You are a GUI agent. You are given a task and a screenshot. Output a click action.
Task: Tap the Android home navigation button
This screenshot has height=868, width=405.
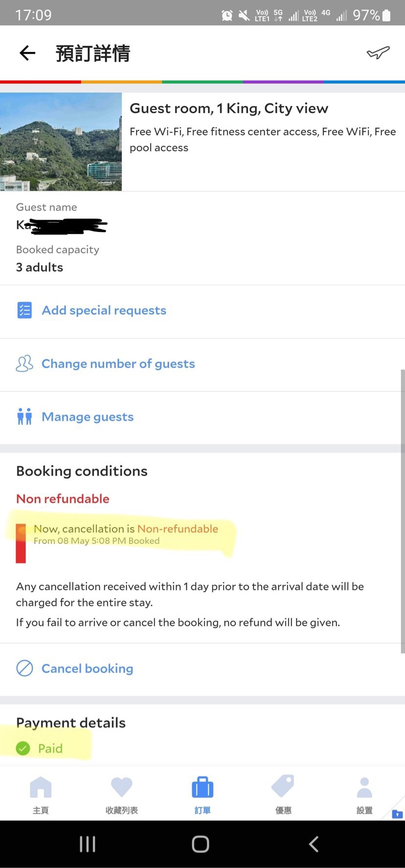[201, 844]
